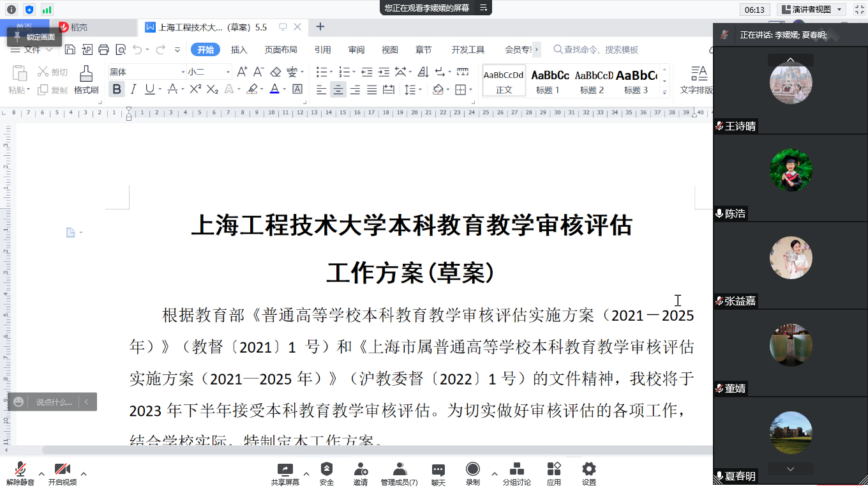This screenshot has height=488, width=868.
Task: Apply superscript formatting
Action: point(196,89)
